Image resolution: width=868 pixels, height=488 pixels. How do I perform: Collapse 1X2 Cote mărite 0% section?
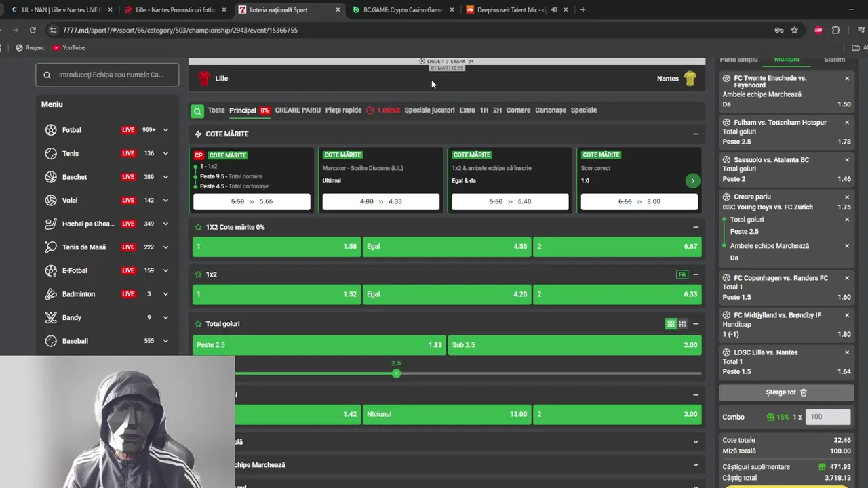pyautogui.click(x=696, y=227)
